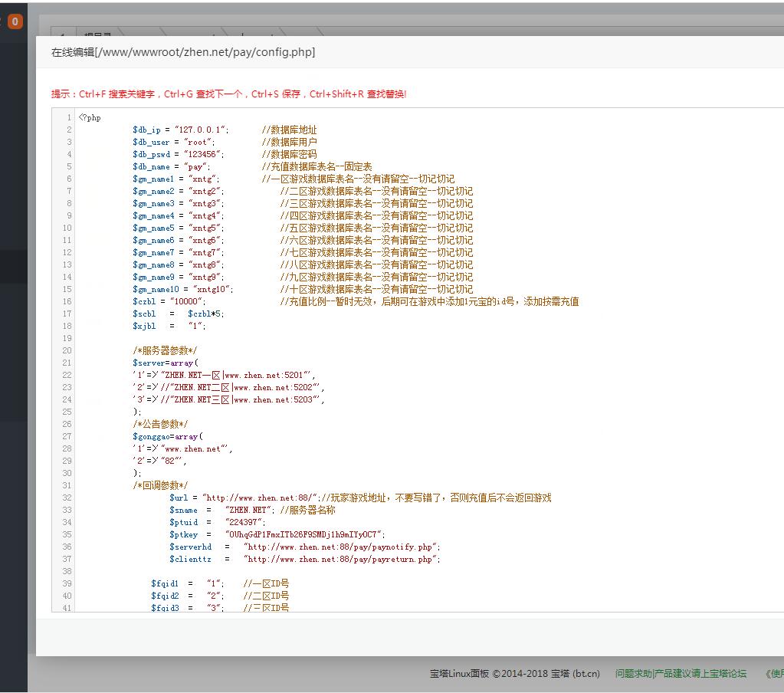
Task: Click the $gonggao=array( code line
Action: pyautogui.click(x=169, y=437)
